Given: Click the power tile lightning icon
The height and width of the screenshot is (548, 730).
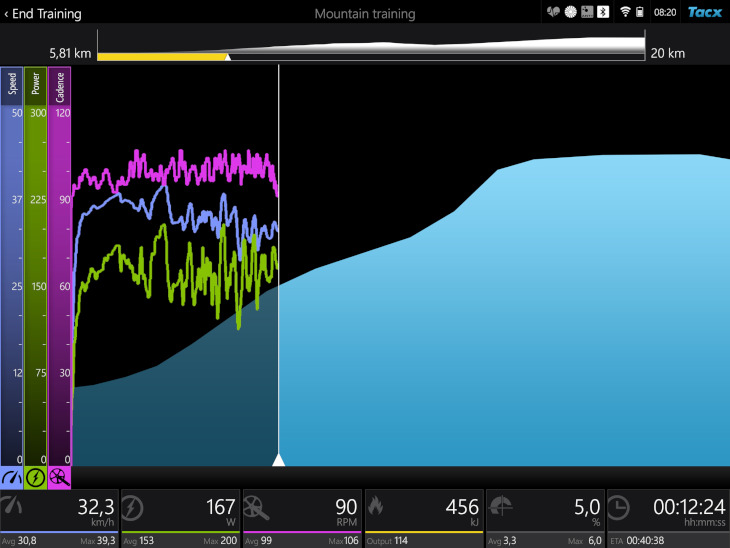Looking at the screenshot, I should 133,507.
